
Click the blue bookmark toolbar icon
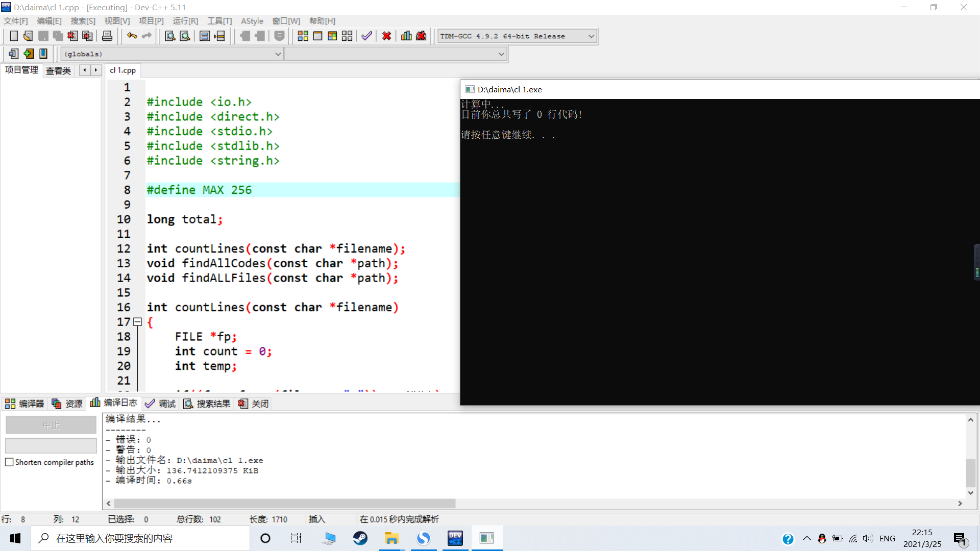[43, 54]
